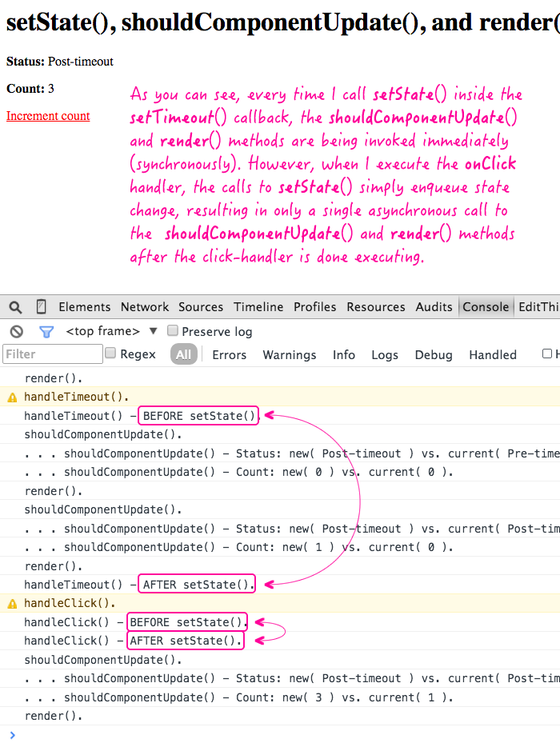
Task: Select the All log level filter
Action: point(184,354)
